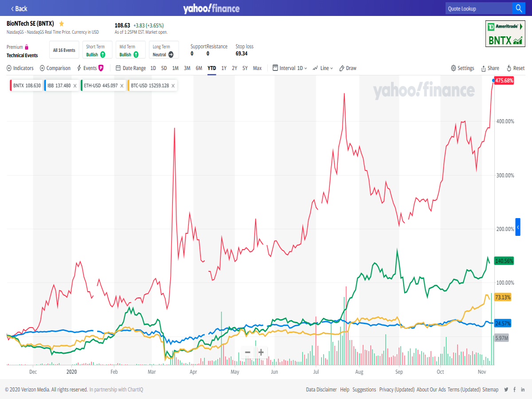Select the BNTX 108.630 legend chip
The width and height of the screenshot is (532, 399).
pyautogui.click(x=26, y=86)
